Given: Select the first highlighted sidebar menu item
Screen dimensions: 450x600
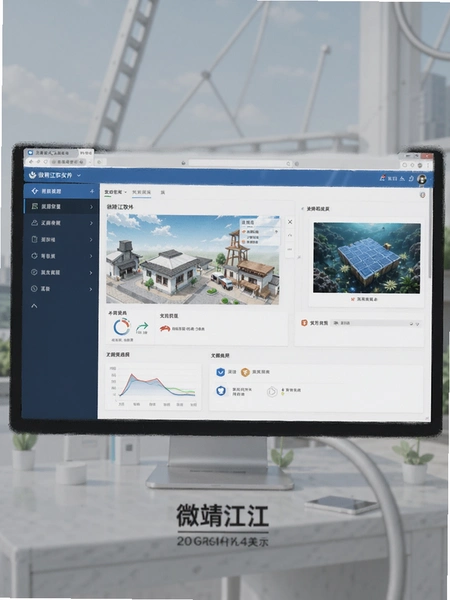Looking at the screenshot, I should click(x=61, y=191).
